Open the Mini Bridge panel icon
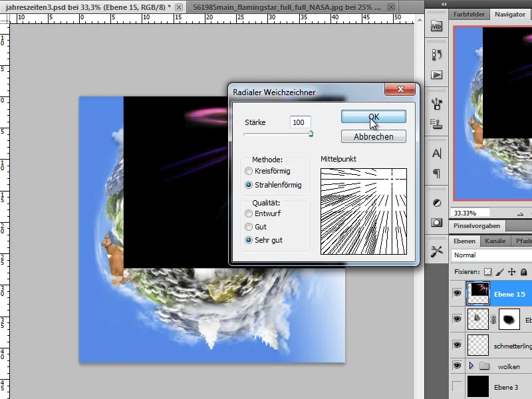 point(436,26)
